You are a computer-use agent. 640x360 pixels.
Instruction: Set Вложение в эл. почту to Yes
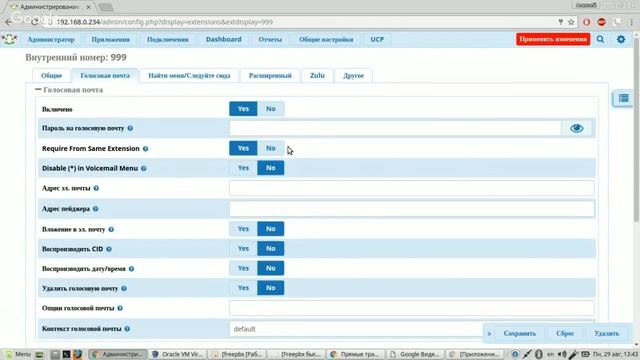243,229
